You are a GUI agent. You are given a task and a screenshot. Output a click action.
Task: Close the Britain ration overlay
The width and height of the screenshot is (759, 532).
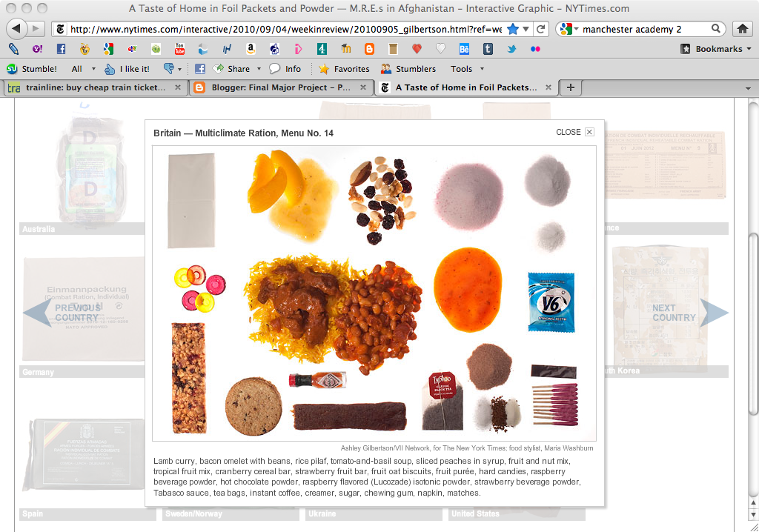[589, 132]
